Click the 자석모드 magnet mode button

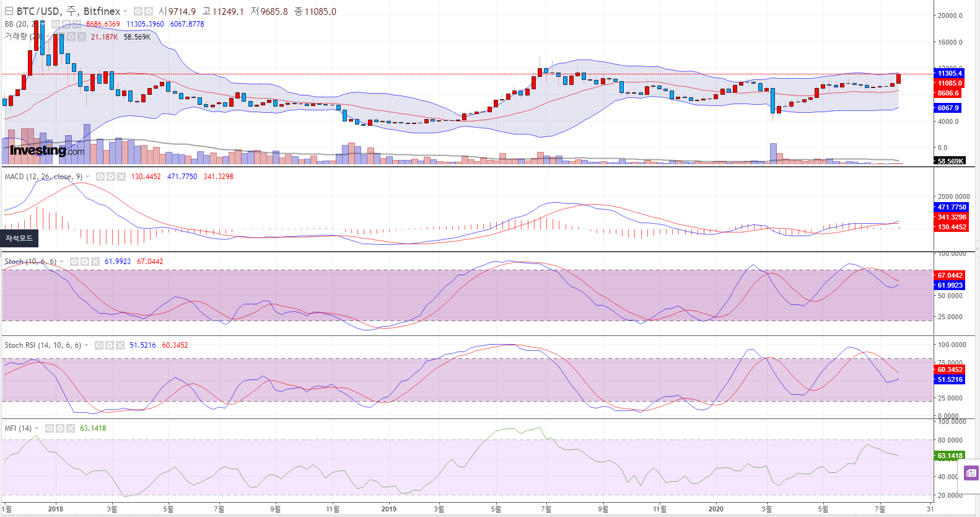(19, 238)
